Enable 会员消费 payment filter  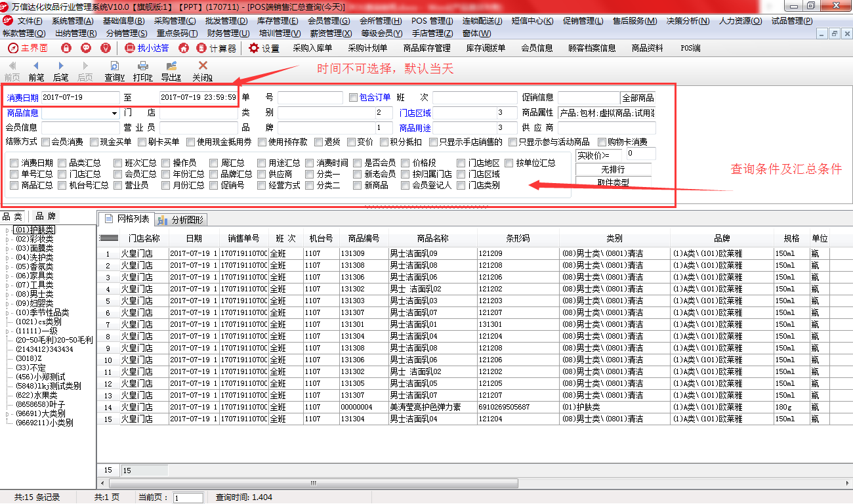[45, 142]
